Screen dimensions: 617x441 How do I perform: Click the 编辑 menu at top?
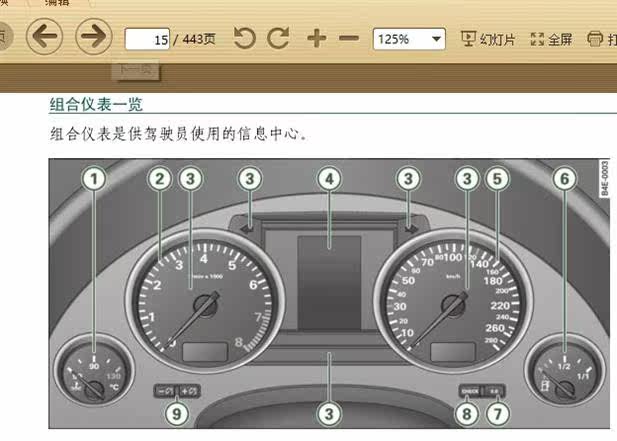click(57, 3)
